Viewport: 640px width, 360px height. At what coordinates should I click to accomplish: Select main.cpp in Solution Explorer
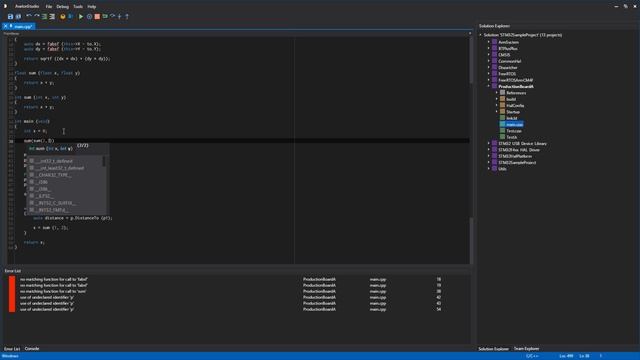pos(514,124)
